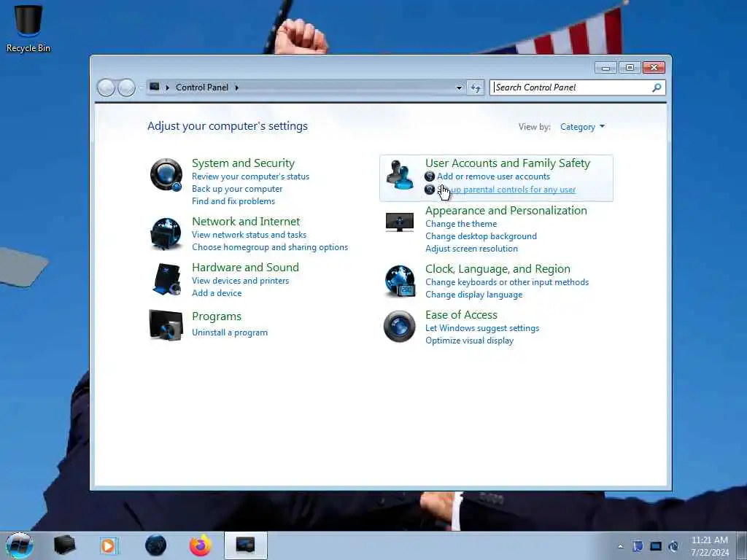Go back with the Back navigation button
Viewport: 747px width, 560px height.
(x=106, y=87)
